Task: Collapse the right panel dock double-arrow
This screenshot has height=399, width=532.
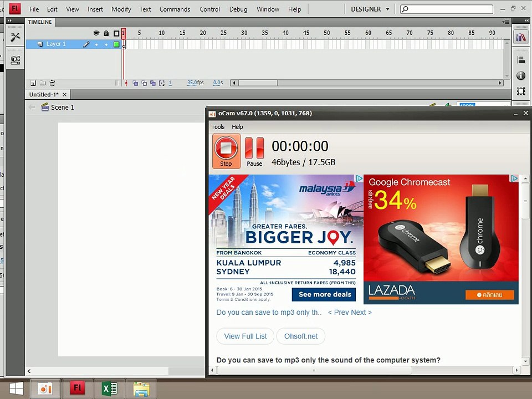Action: (526, 21)
